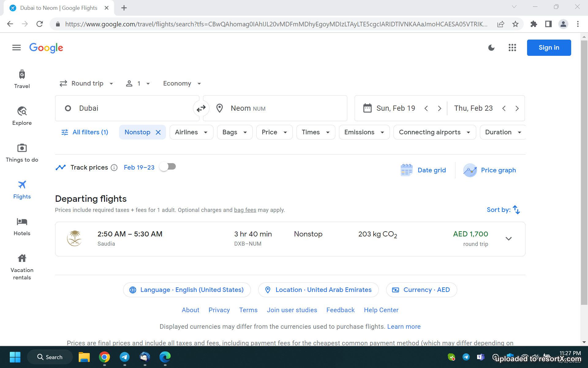Expand the Connecting airports filter
Image resolution: width=588 pixels, height=368 pixels.
(435, 132)
